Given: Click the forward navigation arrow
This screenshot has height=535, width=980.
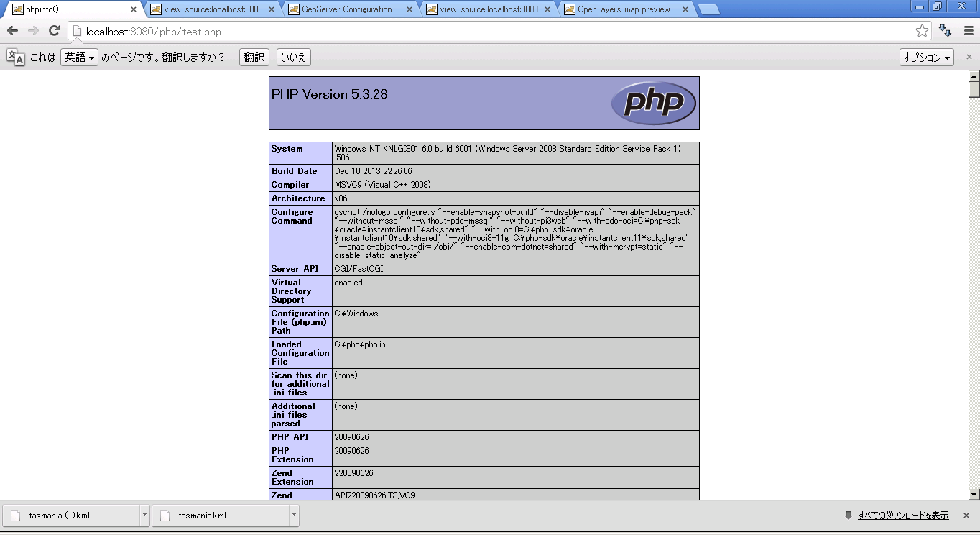Looking at the screenshot, I should [33, 31].
